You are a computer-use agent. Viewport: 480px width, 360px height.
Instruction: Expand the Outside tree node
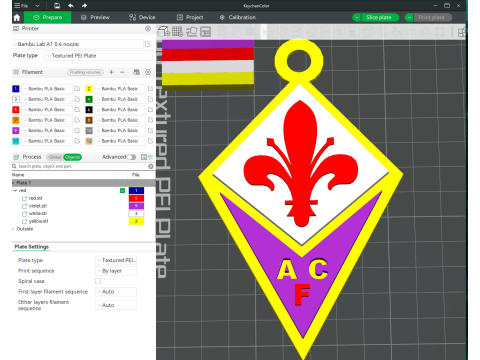point(13,229)
